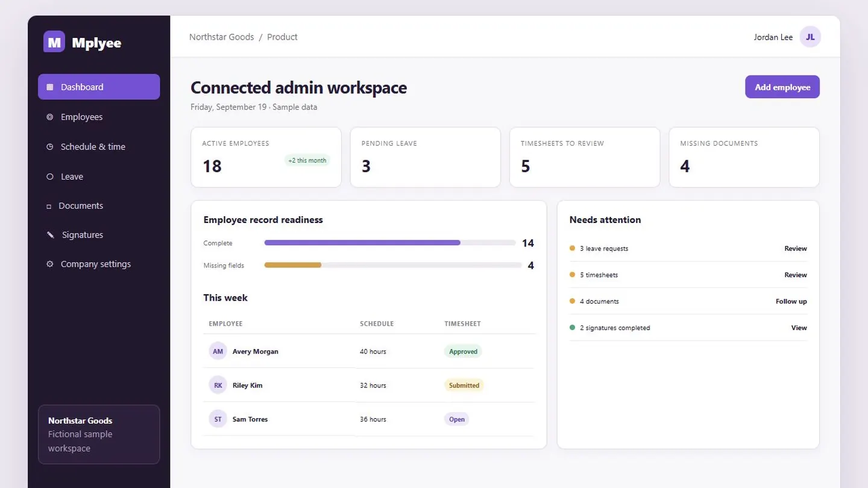The width and height of the screenshot is (868, 488).
Task: Follow up on 4 documents
Action: pyautogui.click(x=791, y=301)
